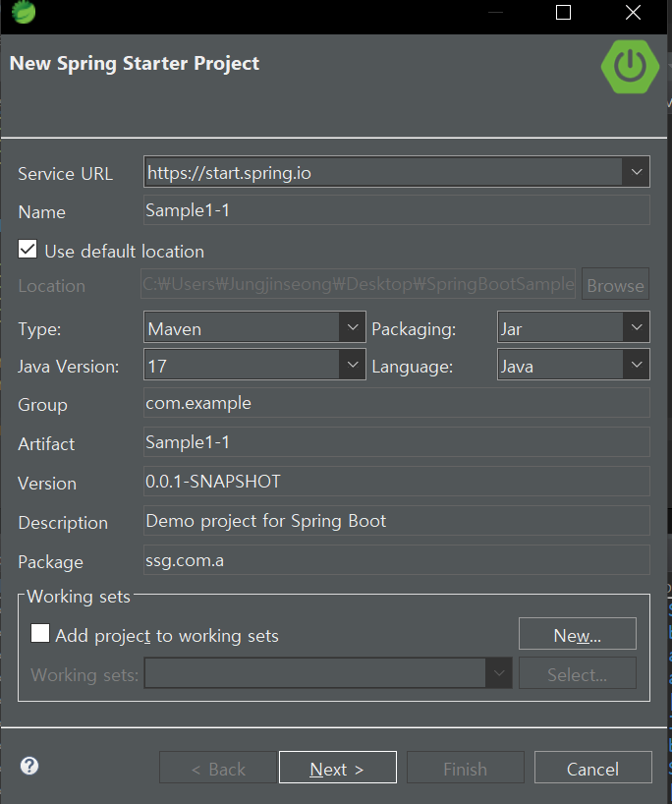Focus the Group field com.example
The width and height of the screenshot is (672, 804).
[x=397, y=403]
